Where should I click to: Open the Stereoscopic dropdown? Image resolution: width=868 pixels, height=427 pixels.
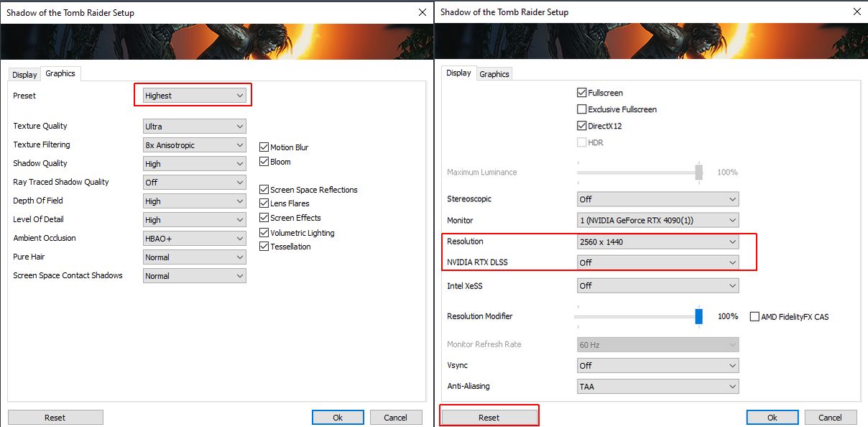(658, 199)
